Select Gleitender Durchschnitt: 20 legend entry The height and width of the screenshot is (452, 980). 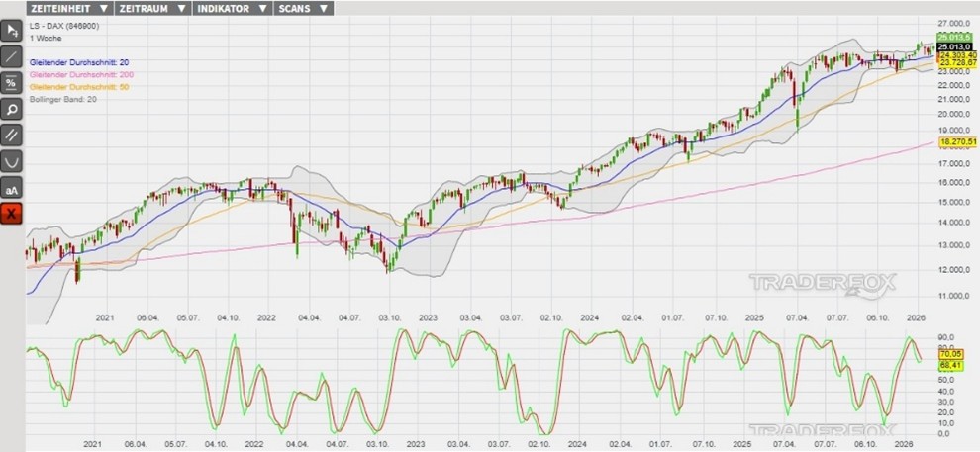pos(79,62)
